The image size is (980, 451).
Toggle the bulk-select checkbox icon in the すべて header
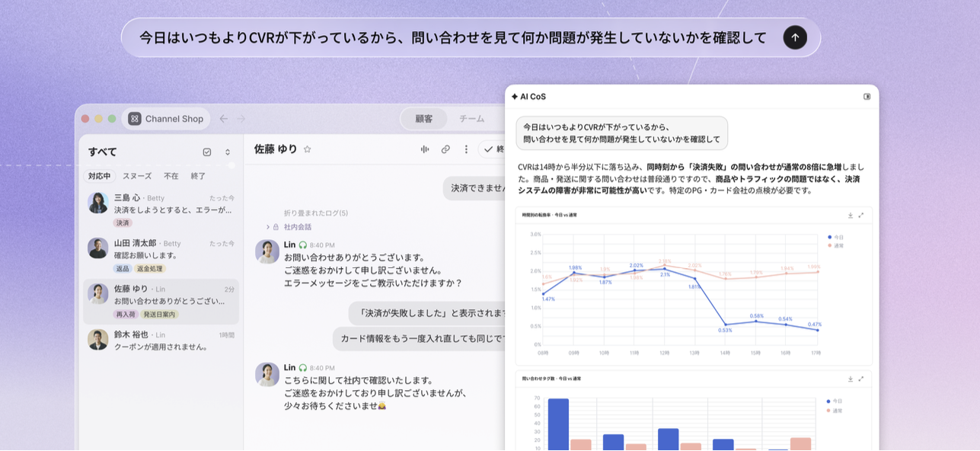(x=207, y=152)
